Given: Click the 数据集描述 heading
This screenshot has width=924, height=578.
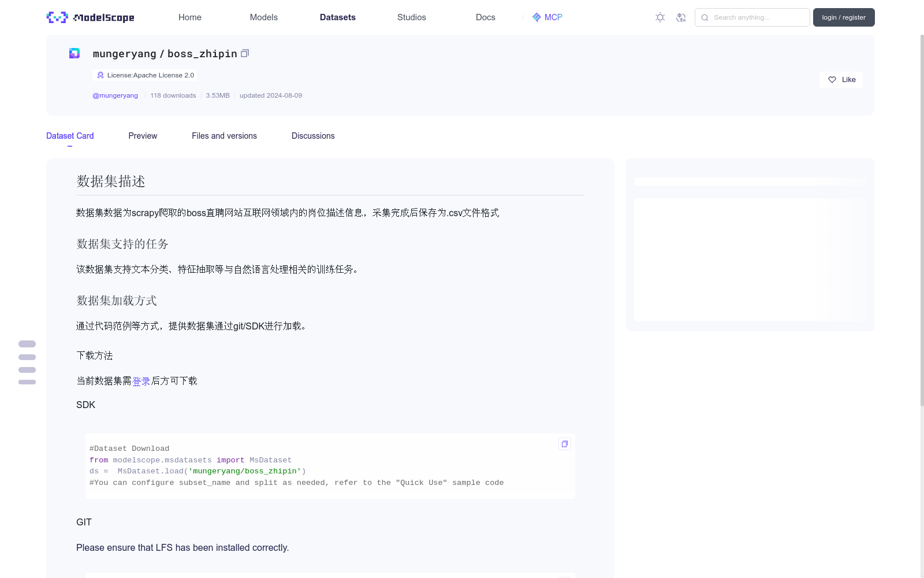Looking at the screenshot, I should [111, 181].
